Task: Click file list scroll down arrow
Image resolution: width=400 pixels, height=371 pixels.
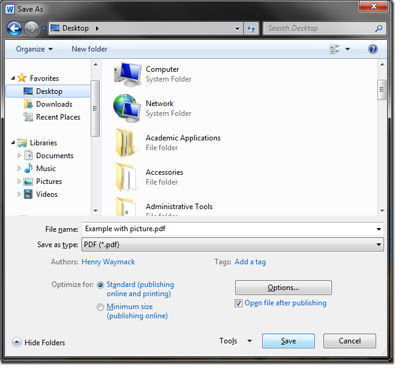Action: [x=382, y=211]
